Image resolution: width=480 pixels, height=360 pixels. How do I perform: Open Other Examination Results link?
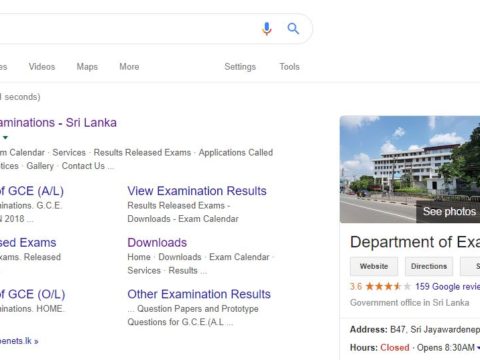point(199,294)
